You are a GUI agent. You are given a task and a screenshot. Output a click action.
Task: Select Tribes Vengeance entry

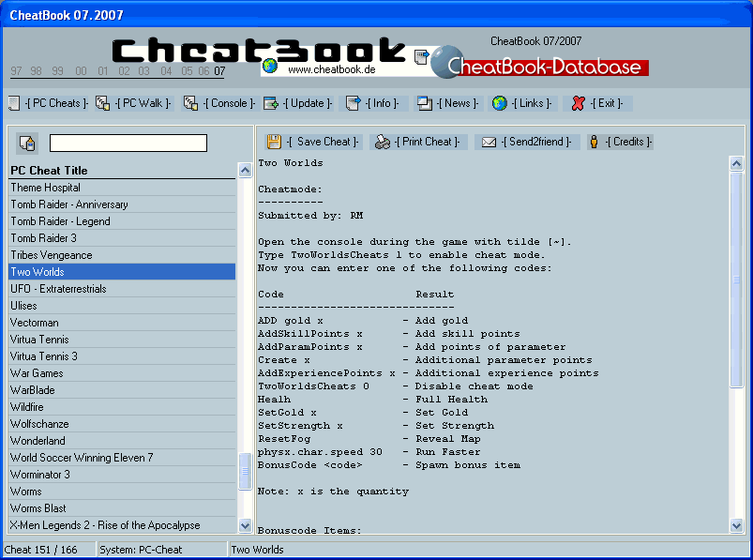(123, 255)
